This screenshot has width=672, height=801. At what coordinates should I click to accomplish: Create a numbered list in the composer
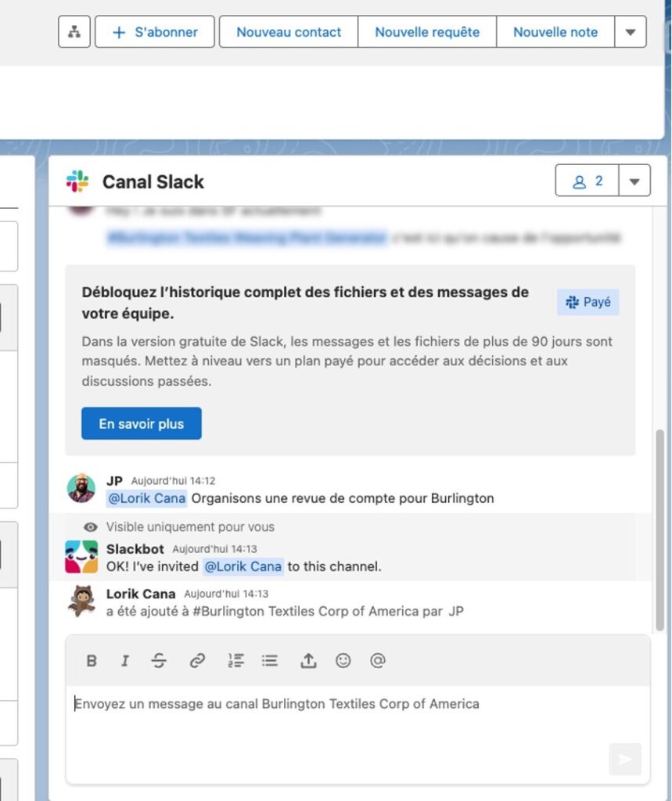click(x=235, y=660)
